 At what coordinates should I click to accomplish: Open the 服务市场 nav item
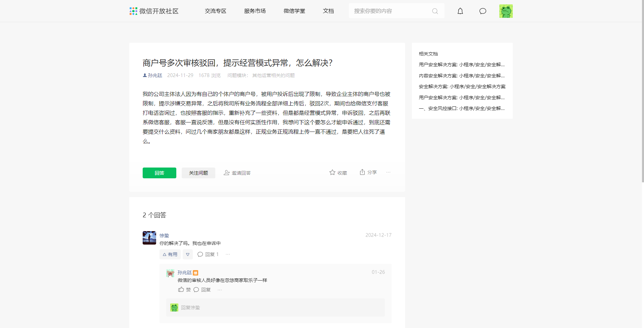(x=255, y=11)
